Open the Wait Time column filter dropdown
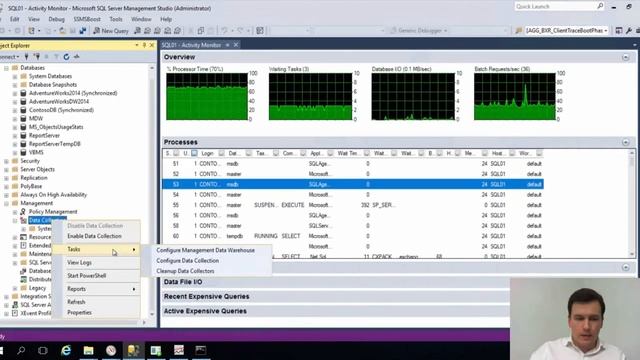640x360 pixels. tap(367, 153)
